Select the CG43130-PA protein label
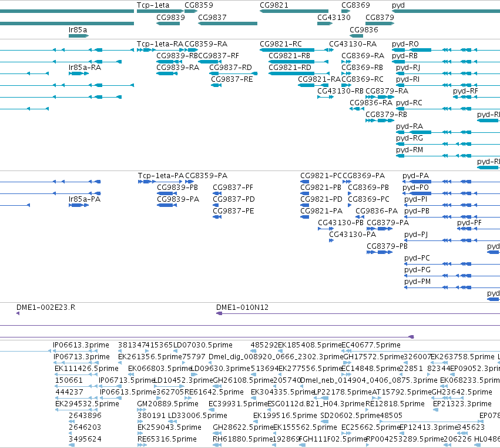 tap(353, 235)
